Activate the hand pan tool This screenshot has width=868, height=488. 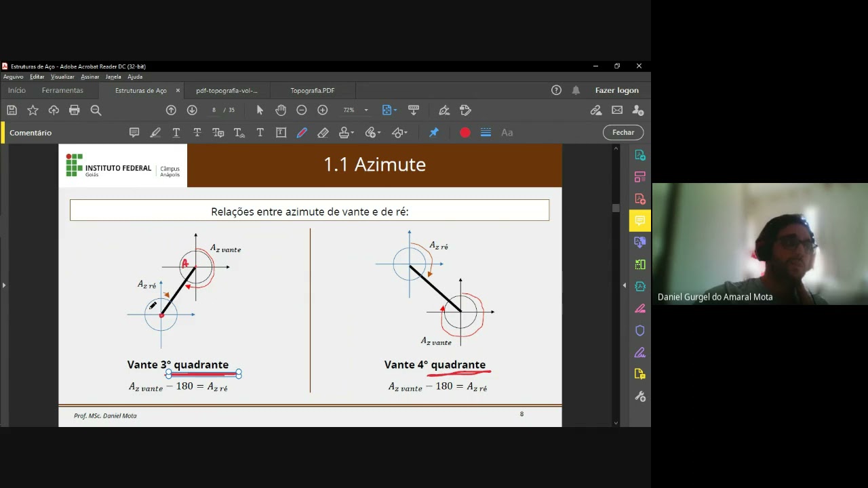click(281, 110)
